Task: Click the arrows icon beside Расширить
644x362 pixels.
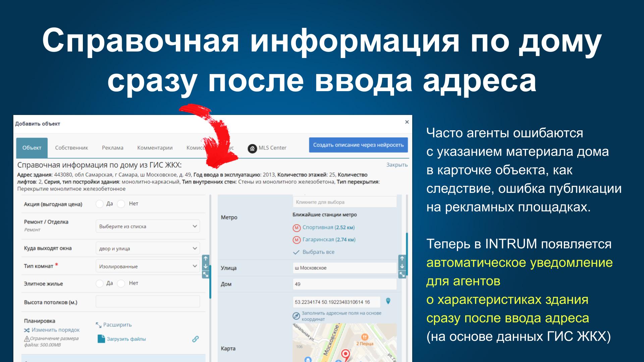Action: tap(99, 325)
